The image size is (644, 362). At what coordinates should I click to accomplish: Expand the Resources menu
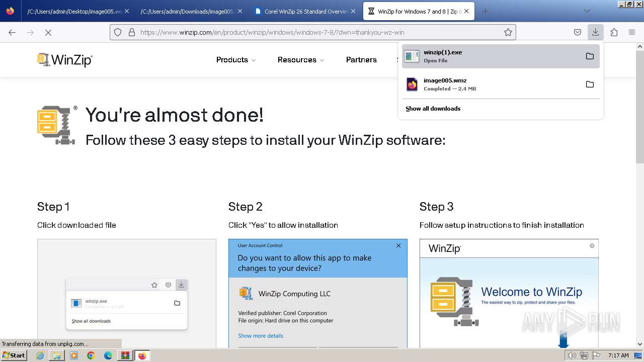[x=301, y=60]
